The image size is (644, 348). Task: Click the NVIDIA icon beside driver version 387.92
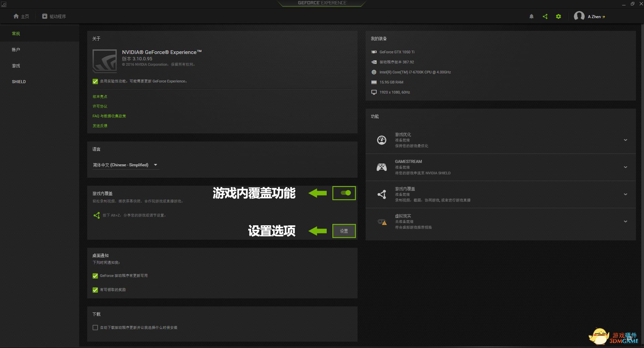point(374,62)
